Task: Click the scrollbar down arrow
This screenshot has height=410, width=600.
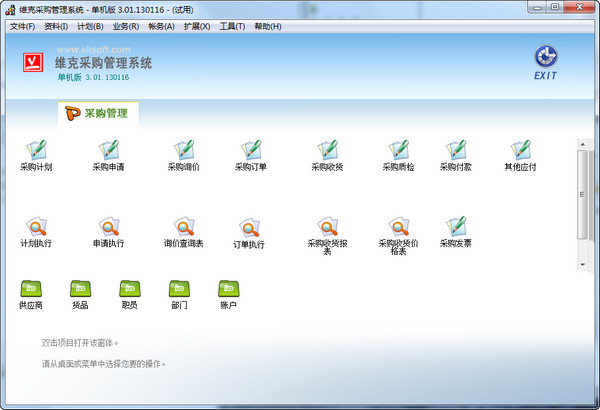Action: [582, 265]
